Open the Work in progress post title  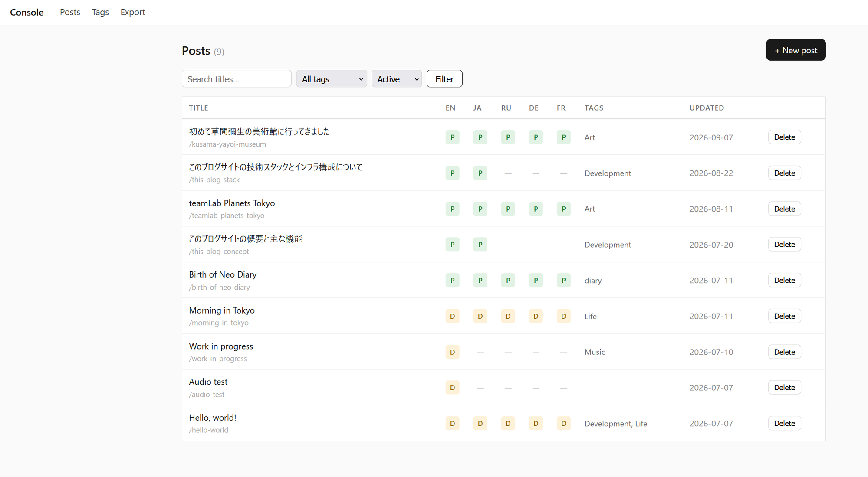(221, 346)
